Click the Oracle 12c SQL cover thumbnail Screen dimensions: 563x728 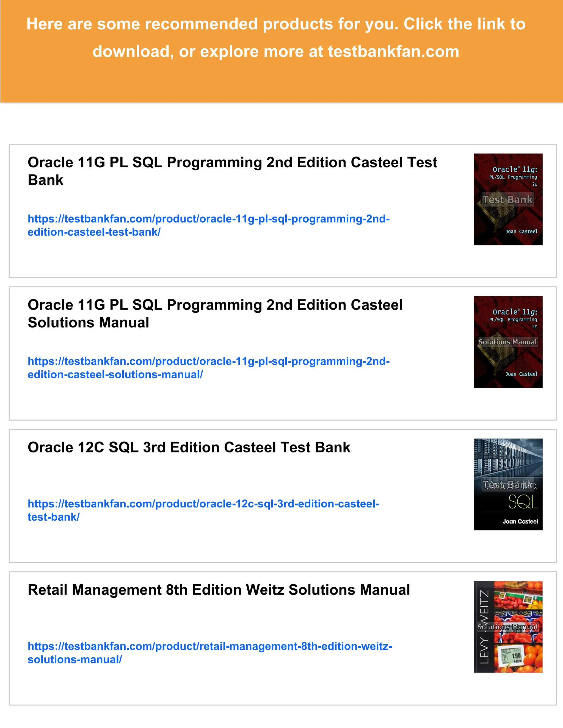click(508, 484)
